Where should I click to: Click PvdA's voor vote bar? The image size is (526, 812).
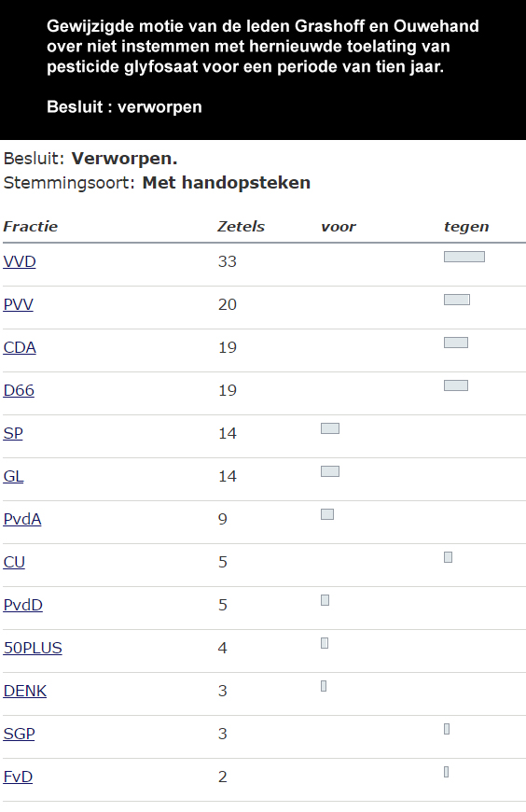(327, 514)
